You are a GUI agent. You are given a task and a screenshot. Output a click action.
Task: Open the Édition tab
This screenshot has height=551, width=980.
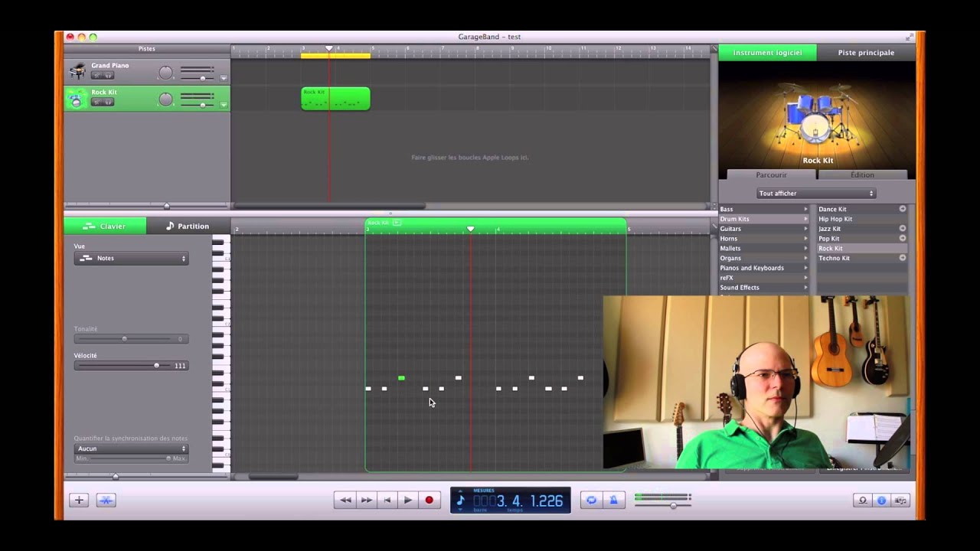point(862,174)
